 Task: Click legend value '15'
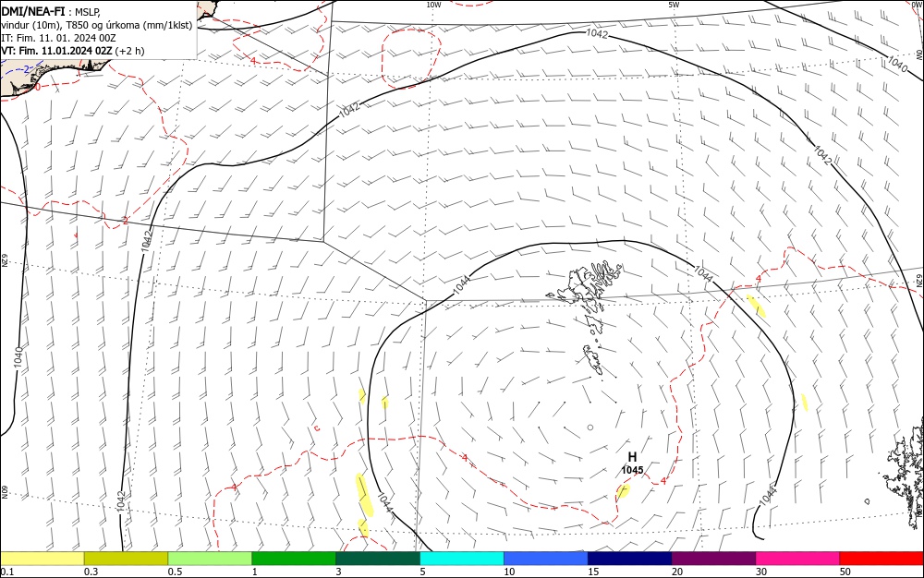click(x=593, y=572)
